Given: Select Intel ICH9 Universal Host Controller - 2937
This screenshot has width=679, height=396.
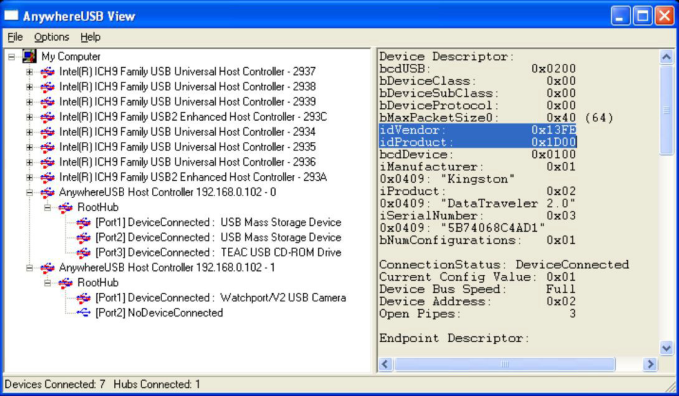Looking at the screenshot, I should (188, 71).
